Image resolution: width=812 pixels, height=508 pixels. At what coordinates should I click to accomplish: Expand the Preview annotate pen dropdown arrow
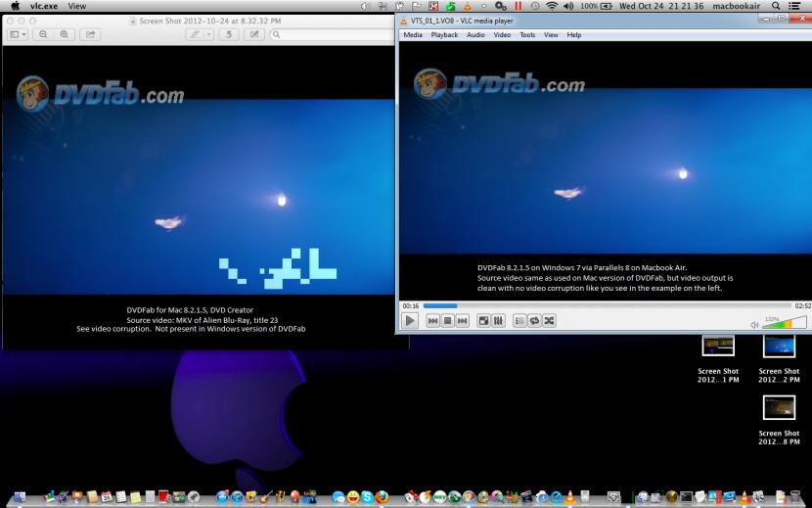207,34
